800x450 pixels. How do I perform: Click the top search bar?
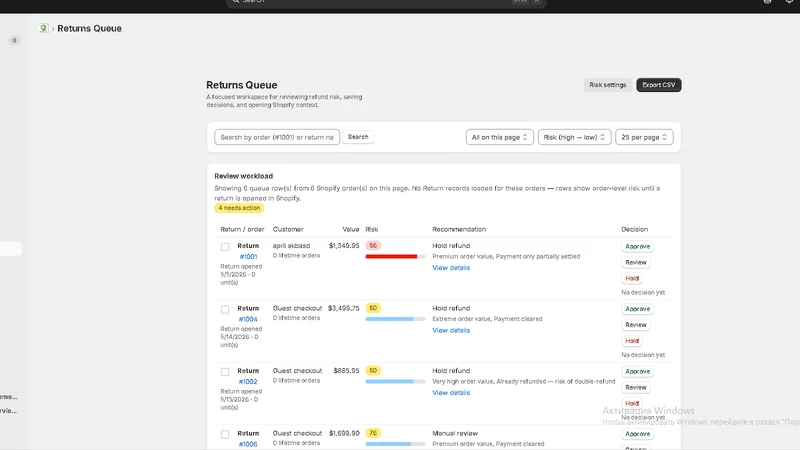(x=386, y=3)
